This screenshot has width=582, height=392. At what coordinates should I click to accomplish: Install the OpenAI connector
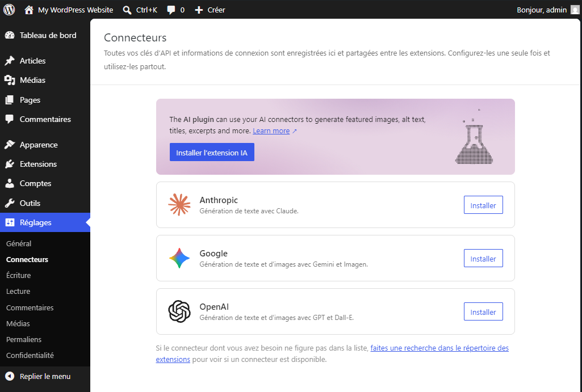click(x=483, y=311)
